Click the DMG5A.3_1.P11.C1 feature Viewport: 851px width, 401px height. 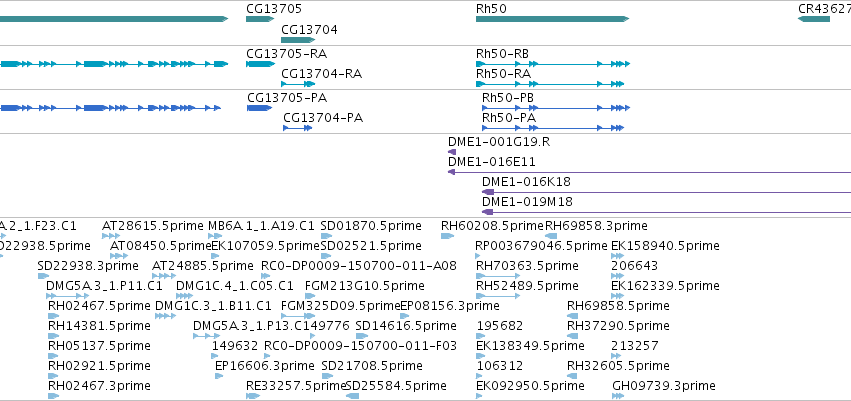[x=68, y=296]
